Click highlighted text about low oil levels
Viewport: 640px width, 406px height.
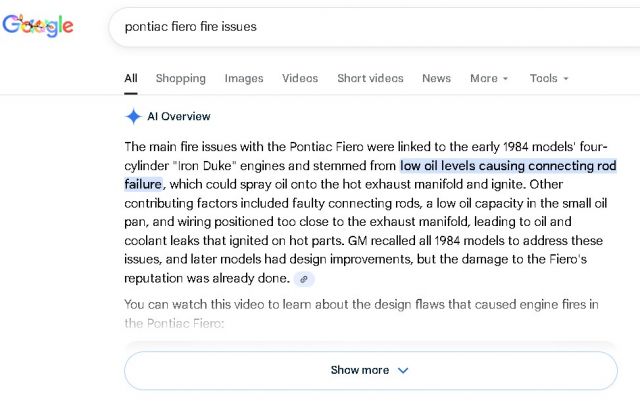(507, 166)
